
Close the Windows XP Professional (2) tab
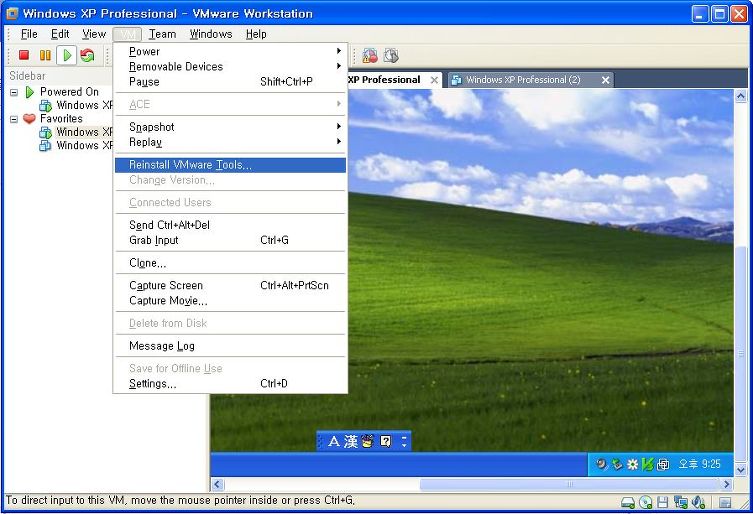point(606,80)
